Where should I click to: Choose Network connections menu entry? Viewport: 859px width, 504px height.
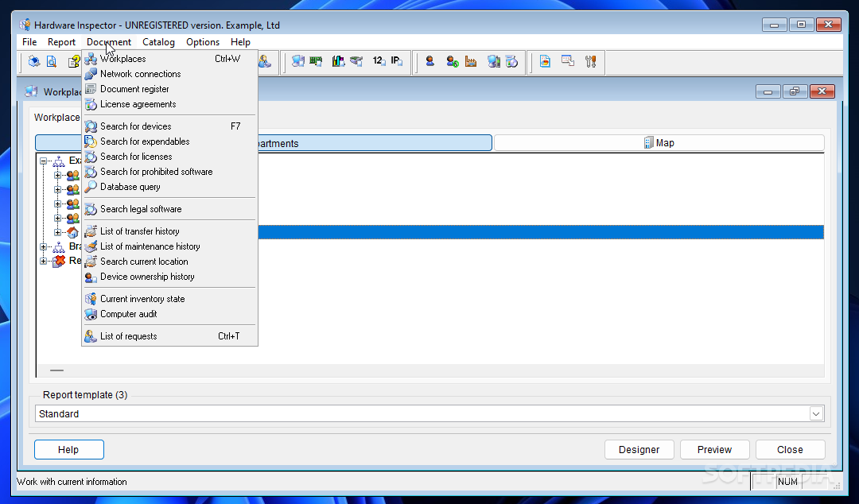point(170,74)
